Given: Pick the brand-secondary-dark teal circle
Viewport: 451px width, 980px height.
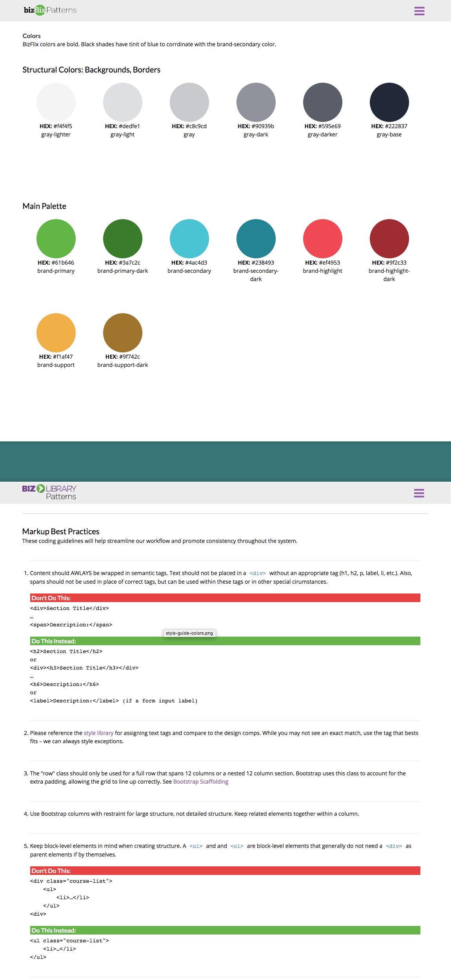Looking at the screenshot, I should pyautogui.click(x=256, y=239).
